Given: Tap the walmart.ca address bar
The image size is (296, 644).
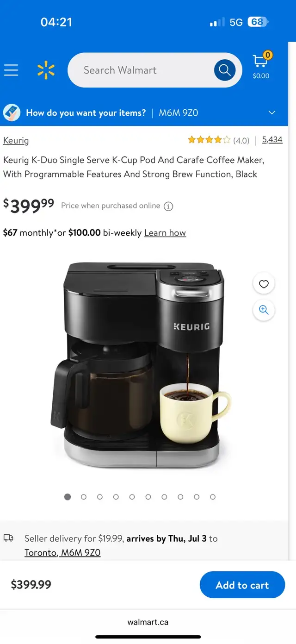Looking at the screenshot, I should (x=148, y=622).
